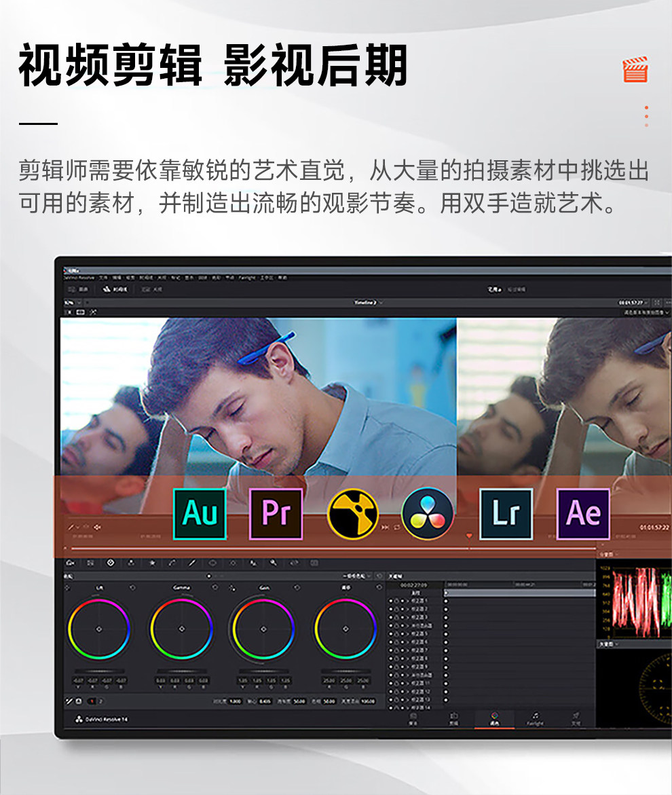Switch to the Fairlight page tab

535,719
